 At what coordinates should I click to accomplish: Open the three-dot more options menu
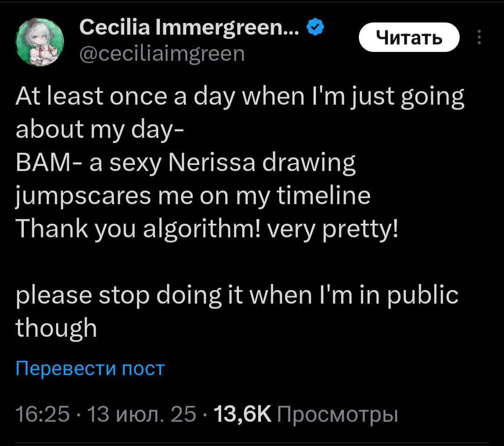(478, 37)
